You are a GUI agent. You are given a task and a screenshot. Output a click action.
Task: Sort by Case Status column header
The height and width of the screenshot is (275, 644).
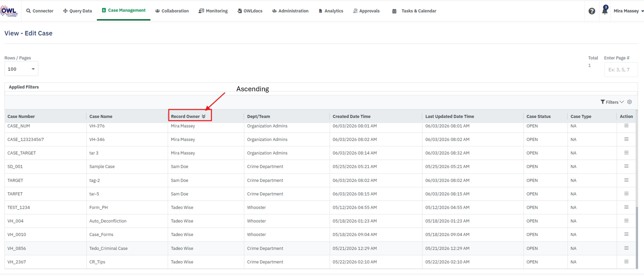point(538,116)
